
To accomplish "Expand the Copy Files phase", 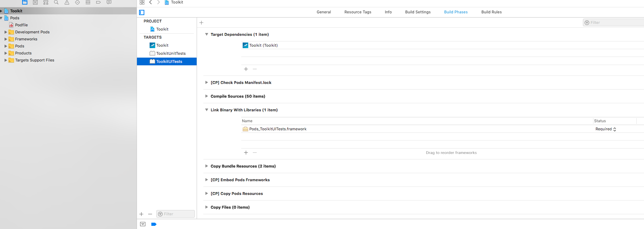I will coord(206,207).
